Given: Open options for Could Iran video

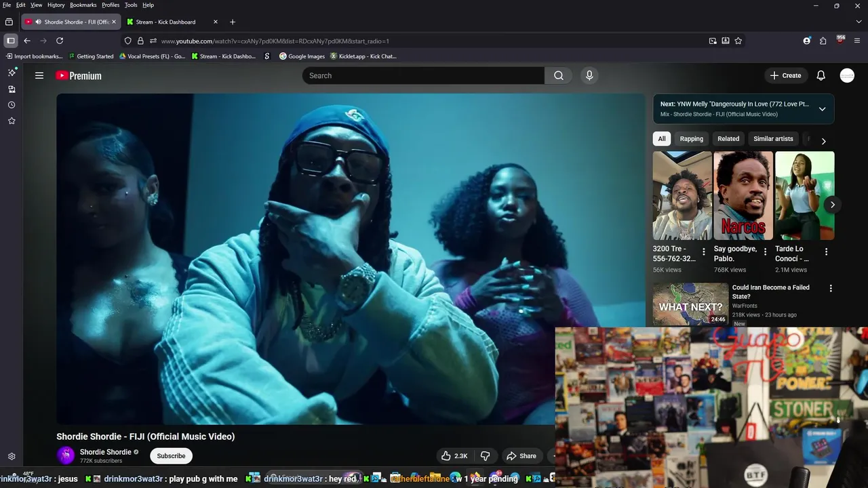Looking at the screenshot, I should [x=831, y=288].
